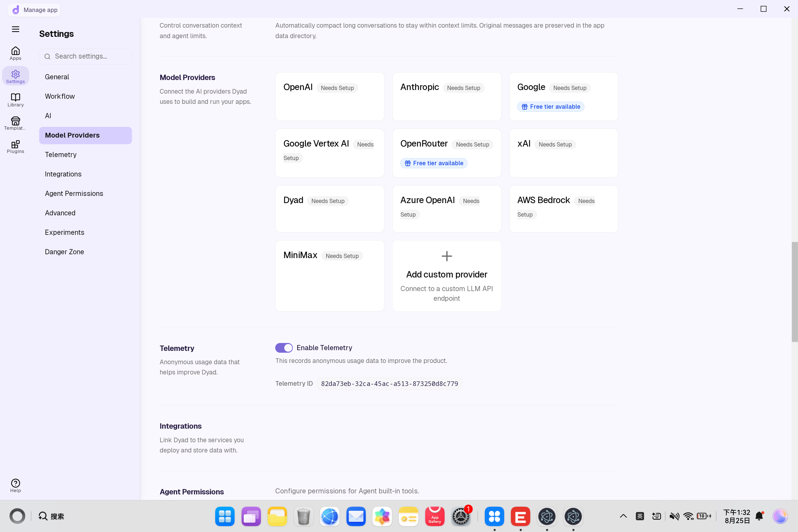Click the vertical scrollbar thumb
Viewport: 798px width, 532px height.
point(795,292)
